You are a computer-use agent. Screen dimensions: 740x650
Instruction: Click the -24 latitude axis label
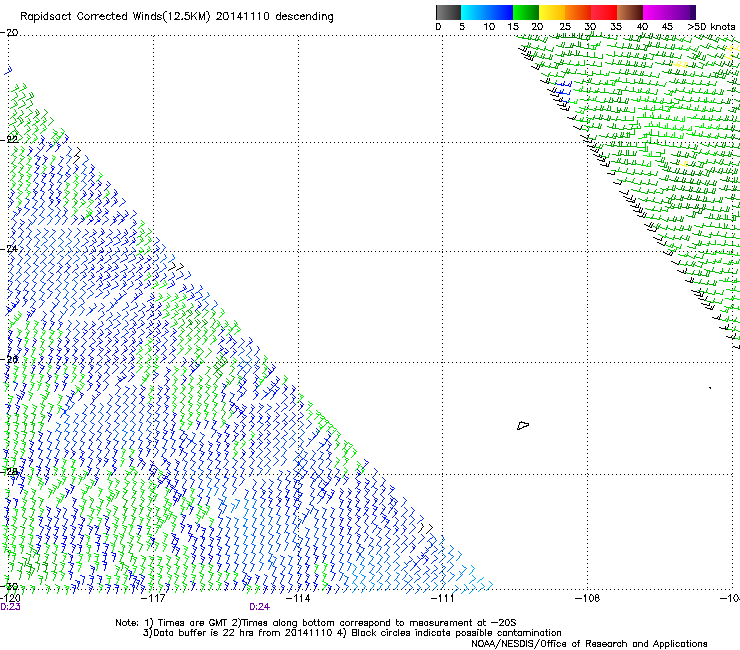pos(9,249)
